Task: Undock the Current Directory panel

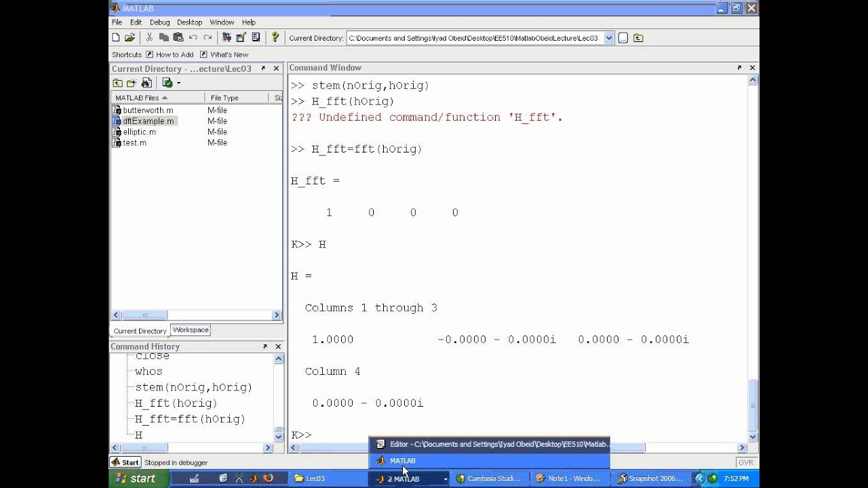Action: tap(264, 68)
